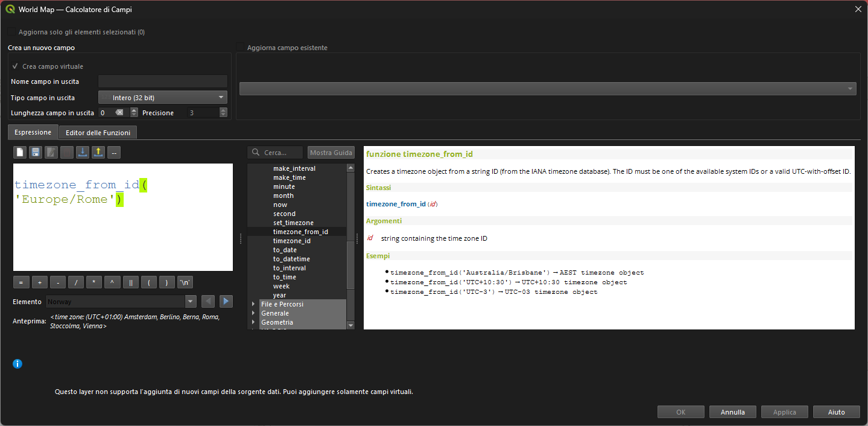The width and height of the screenshot is (868, 426).
Task: Check the 'Aggiorna campo esistente' option
Action: pyautogui.click(x=241, y=48)
